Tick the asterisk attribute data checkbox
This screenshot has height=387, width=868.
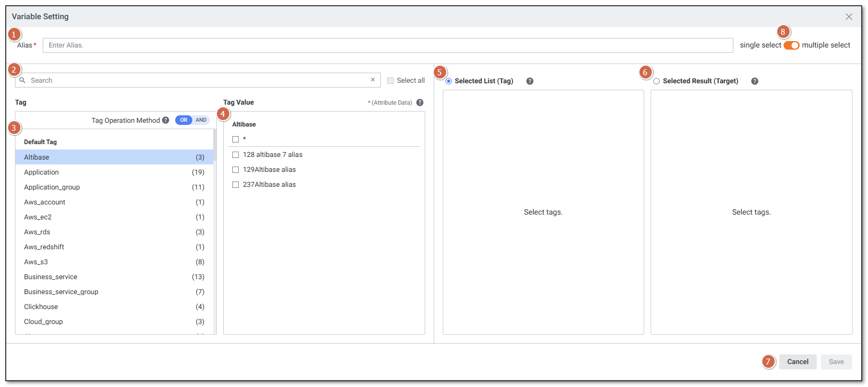pyautogui.click(x=236, y=139)
